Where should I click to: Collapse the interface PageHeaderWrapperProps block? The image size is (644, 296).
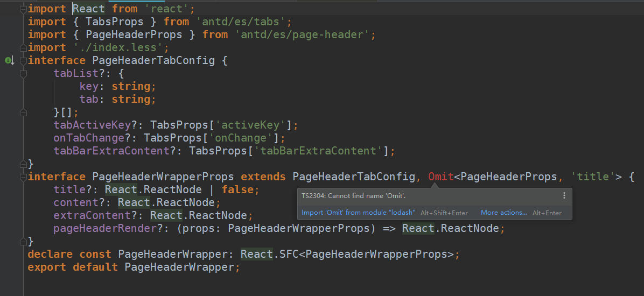23,177
